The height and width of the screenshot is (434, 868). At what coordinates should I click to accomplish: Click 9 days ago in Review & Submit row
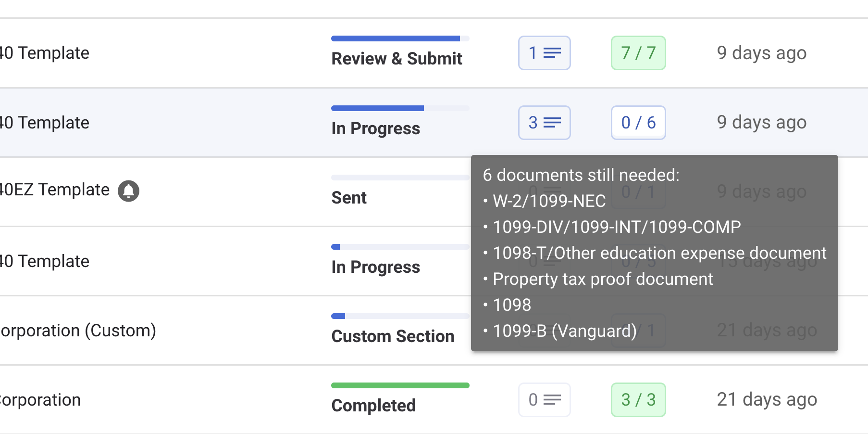pyautogui.click(x=761, y=53)
